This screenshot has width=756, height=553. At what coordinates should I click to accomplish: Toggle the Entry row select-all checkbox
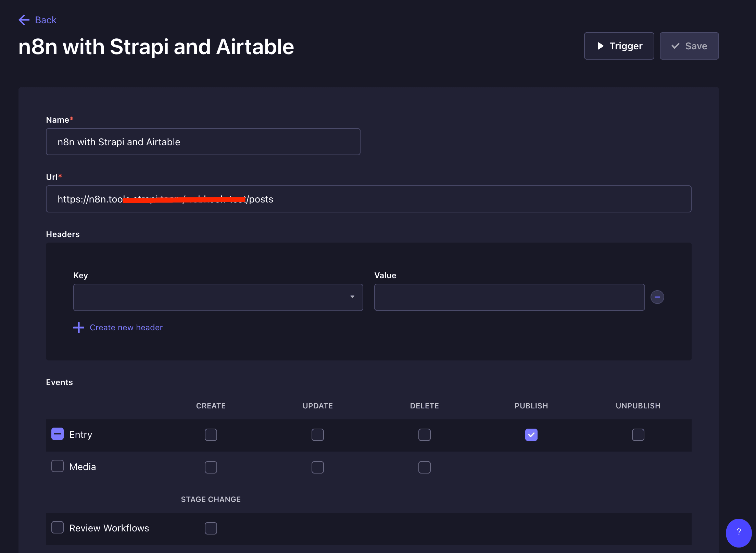coord(58,434)
